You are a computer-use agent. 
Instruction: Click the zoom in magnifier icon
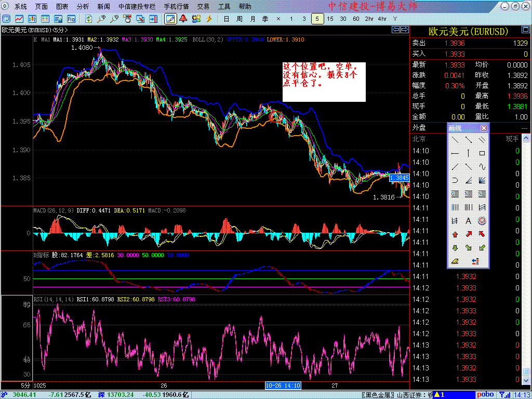click(x=101, y=19)
